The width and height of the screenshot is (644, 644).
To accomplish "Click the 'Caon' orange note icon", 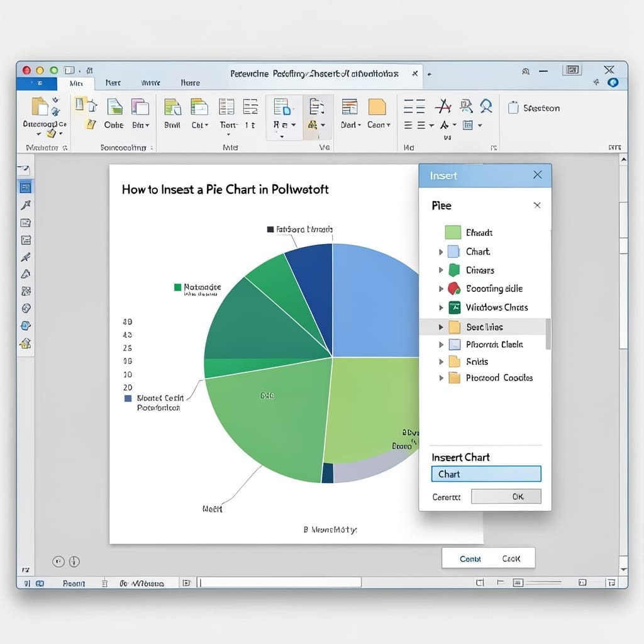I will [x=377, y=107].
